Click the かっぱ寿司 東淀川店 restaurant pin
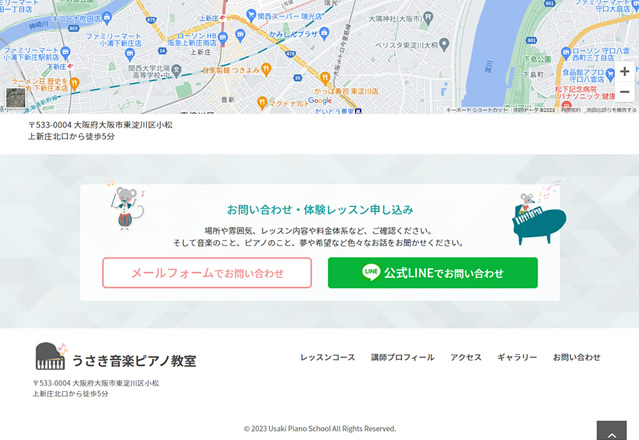Image resolution: width=639 pixels, height=440 pixels. tap(325, 77)
